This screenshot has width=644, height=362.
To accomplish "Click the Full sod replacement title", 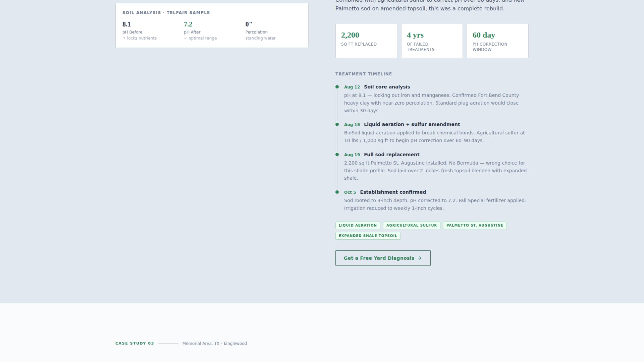I will (x=391, y=155).
